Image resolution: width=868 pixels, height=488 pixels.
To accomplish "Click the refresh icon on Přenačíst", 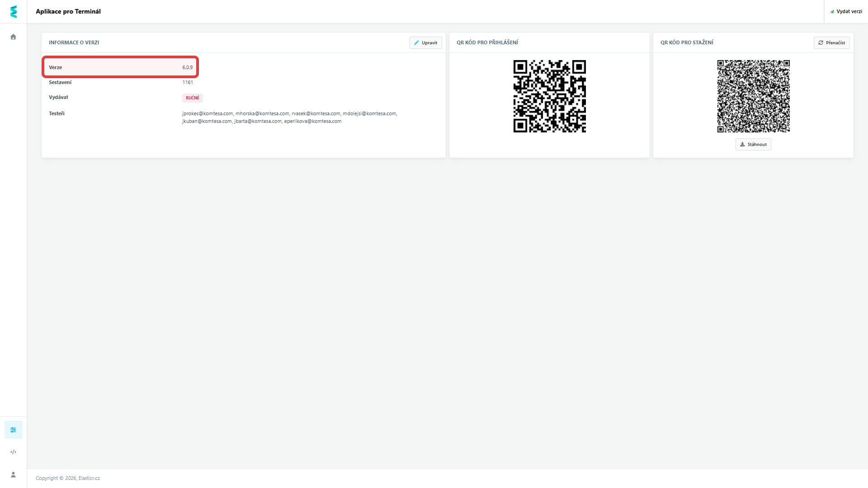I will click(821, 43).
